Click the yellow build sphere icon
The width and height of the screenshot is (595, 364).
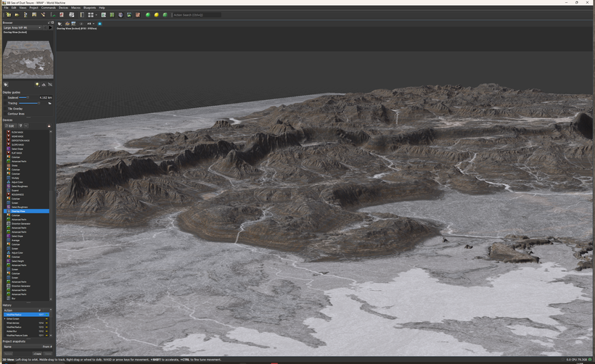tap(156, 15)
